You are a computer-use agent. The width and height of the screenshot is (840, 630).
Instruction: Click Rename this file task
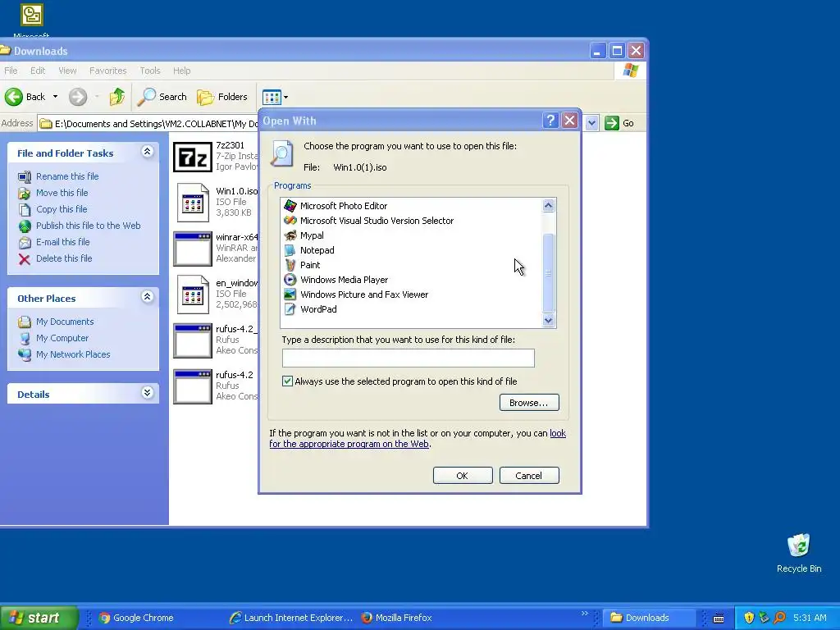(x=67, y=176)
